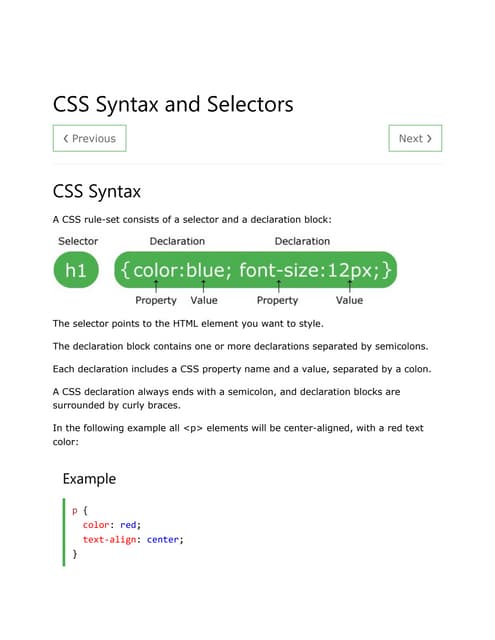Click the 'text-align: center;' code line
495x640 pixels.
[133, 540]
